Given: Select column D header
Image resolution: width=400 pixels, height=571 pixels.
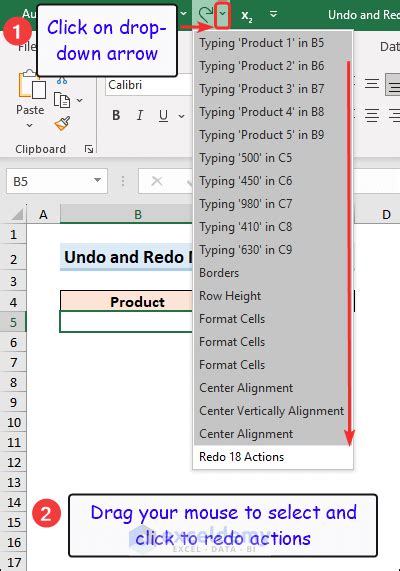Looking at the screenshot, I should (377, 214).
